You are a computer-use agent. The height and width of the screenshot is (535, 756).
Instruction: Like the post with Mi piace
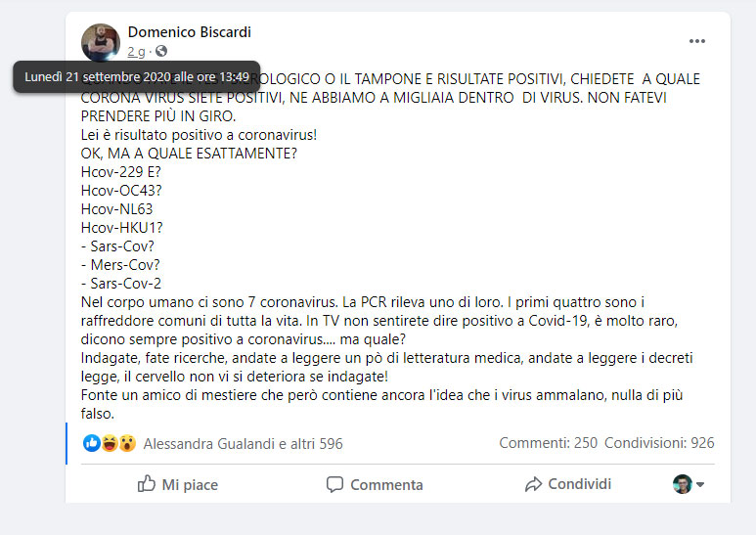[177, 484]
